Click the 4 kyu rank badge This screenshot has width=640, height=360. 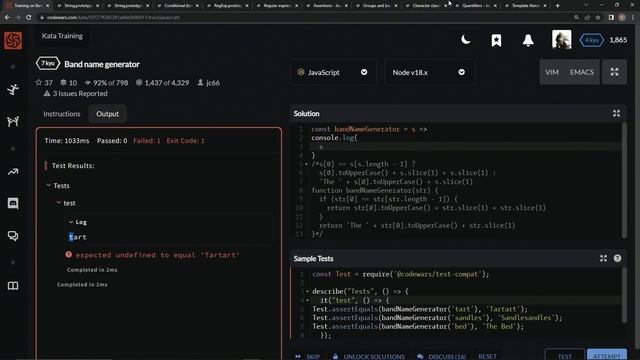point(591,40)
